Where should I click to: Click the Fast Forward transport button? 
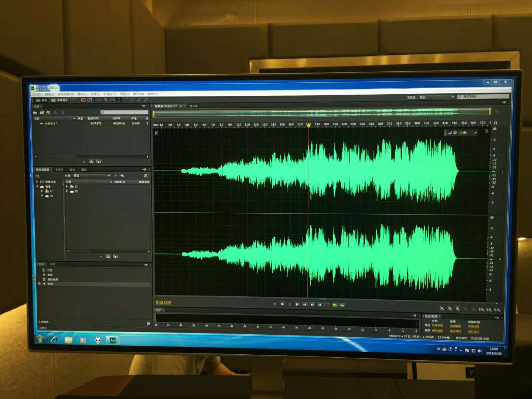(312, 305)
